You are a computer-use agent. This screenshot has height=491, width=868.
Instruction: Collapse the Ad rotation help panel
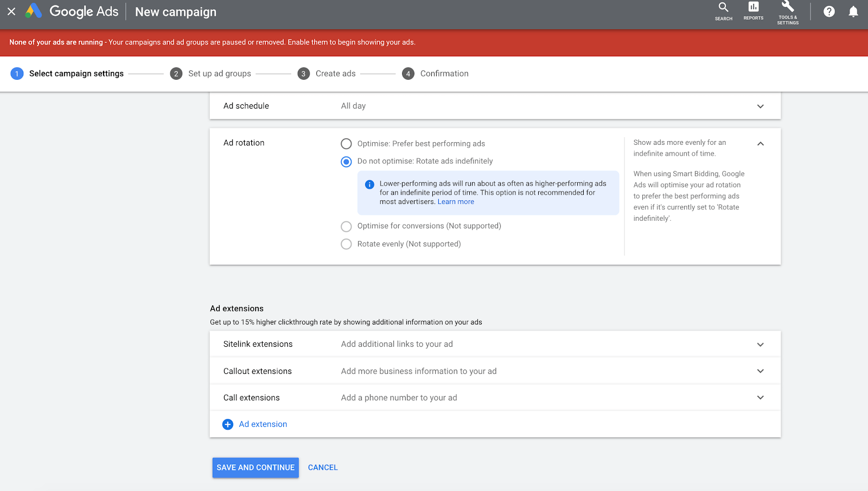pos(761,144)
